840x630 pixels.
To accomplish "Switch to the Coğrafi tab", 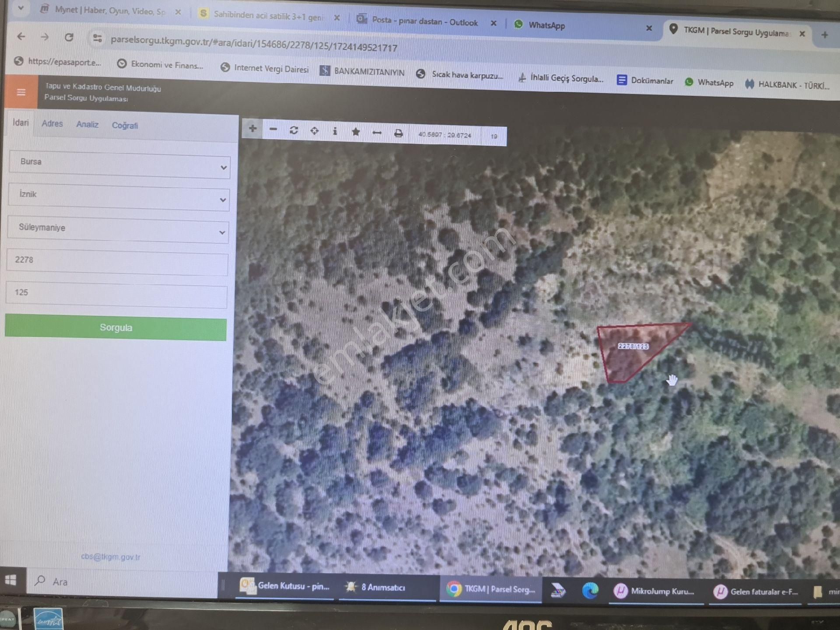I will point(125,126).
